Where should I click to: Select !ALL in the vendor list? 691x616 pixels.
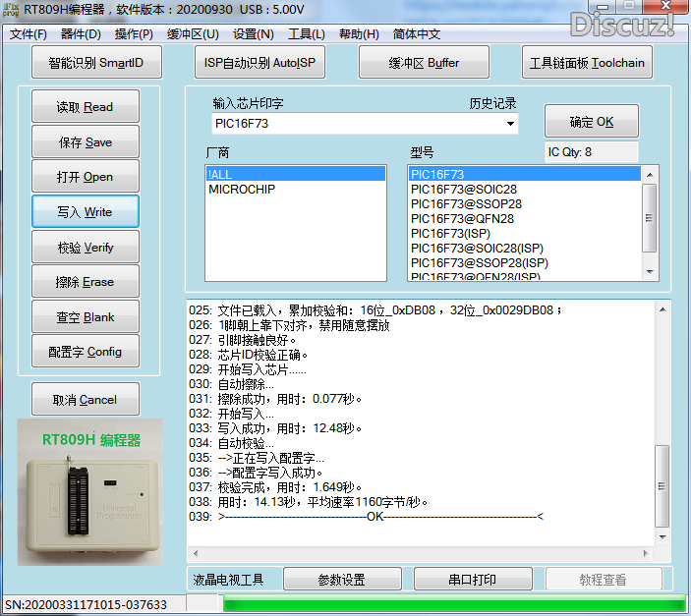click(296, 175)
